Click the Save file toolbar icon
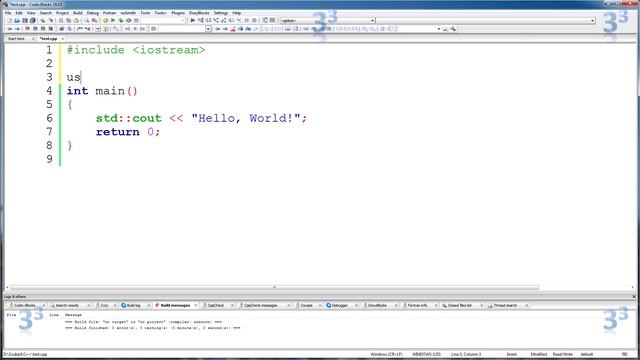 point(25,20)
